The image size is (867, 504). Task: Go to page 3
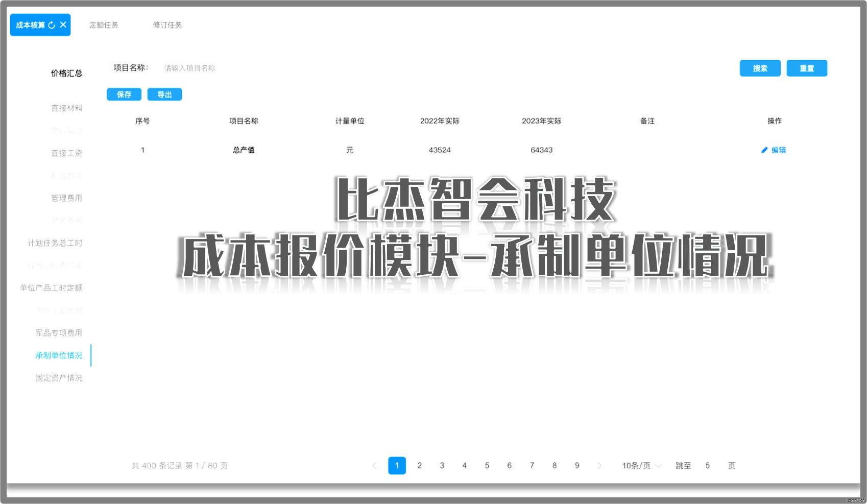point(442,466)
